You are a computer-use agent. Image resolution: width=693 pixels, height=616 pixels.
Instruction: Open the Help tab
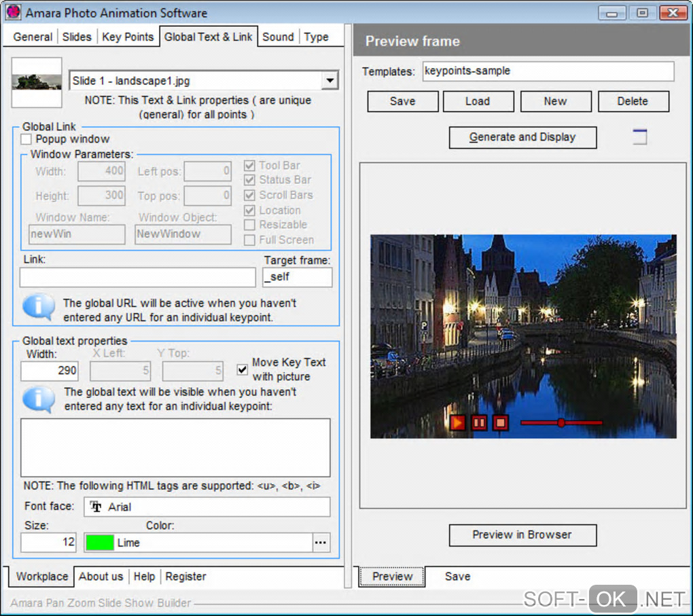click(144, 576)
